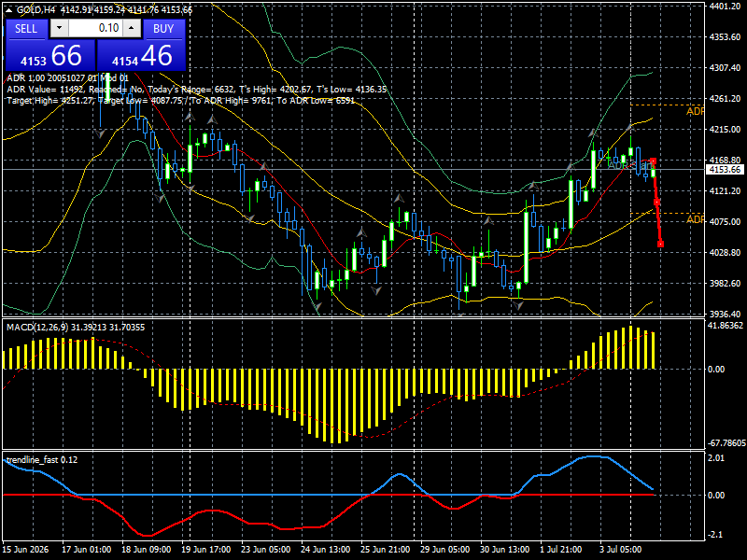Click the 4028.80 price scale label

[726, 252]
